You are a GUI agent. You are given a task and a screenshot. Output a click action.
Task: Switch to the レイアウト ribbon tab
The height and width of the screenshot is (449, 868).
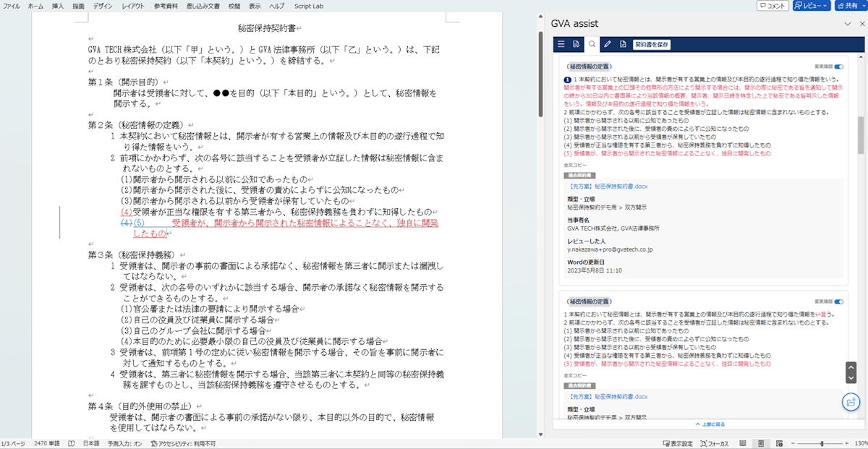click(x=132, y=6)
